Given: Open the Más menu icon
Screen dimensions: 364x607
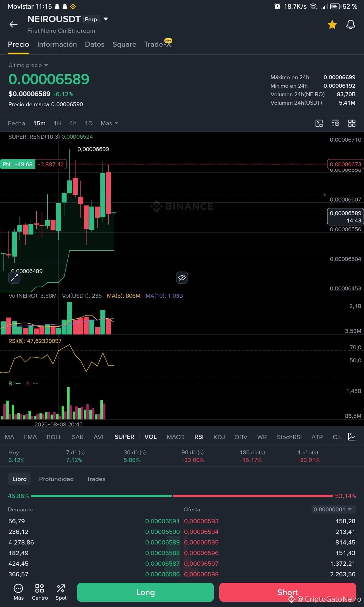Looking at the screenshot, I should [19, 592].
